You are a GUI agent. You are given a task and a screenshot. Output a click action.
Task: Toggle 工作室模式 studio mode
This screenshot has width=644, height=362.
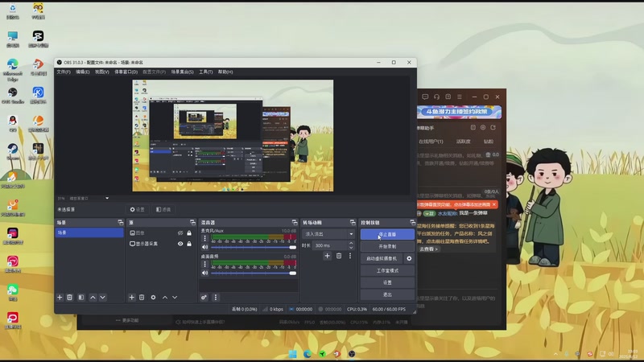click(x=387, y=270)
